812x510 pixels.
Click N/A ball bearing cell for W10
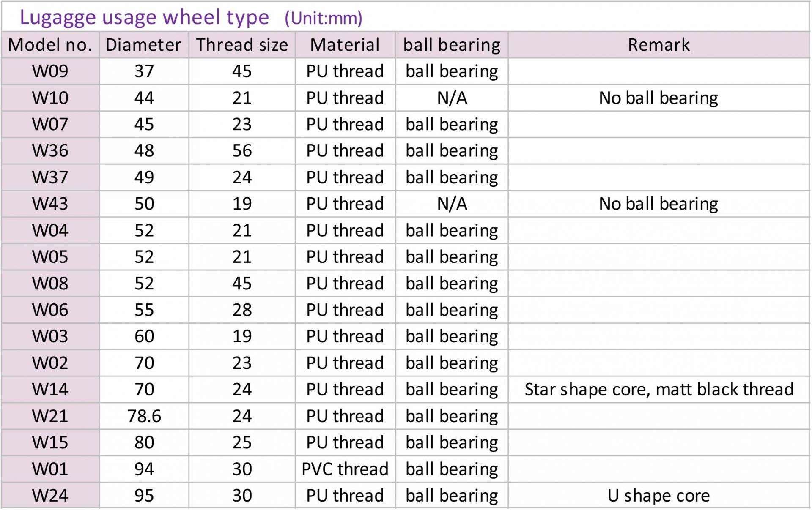tap(452, 98)
